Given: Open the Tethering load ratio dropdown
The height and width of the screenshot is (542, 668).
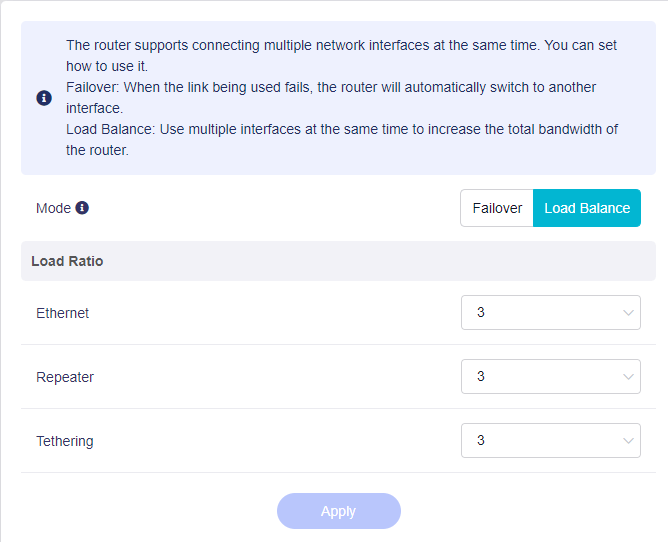Looking at the screenshot, I should click(x=550, y=441).
